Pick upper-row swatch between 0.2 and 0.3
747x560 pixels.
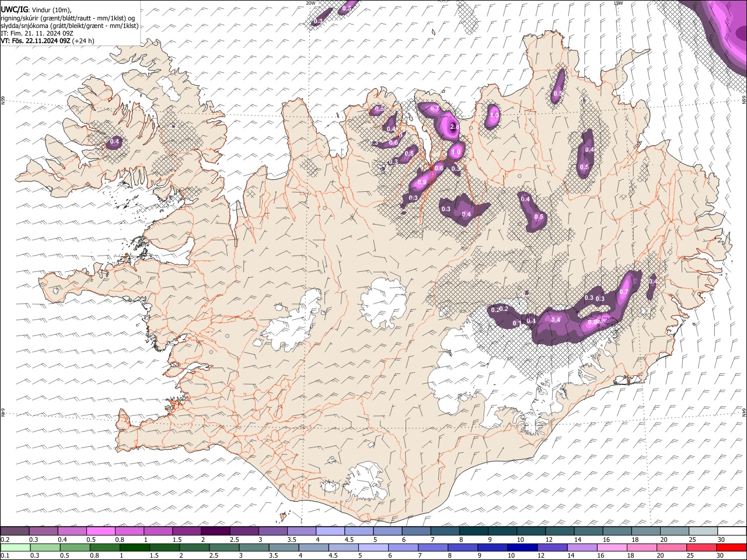point(15,531)
